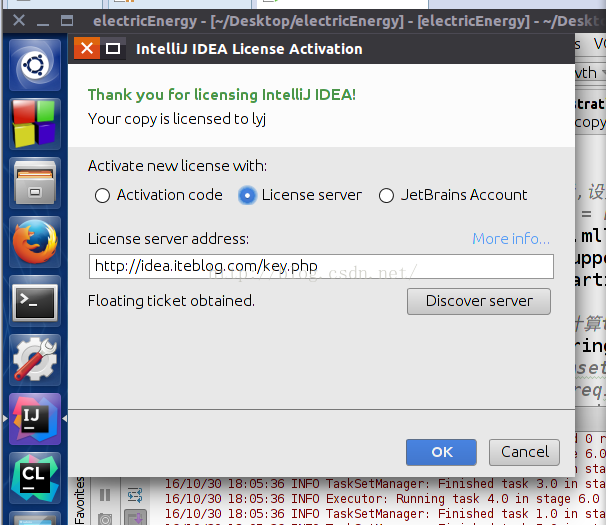Click the Cancel button
The image size is (606, 525).
tap(524, 452)
